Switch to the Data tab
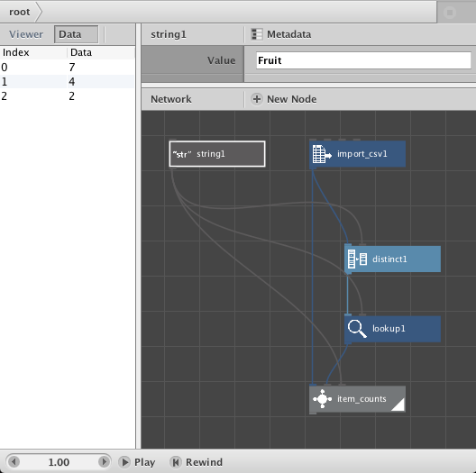The image size is (476, 473). [77, 34]
